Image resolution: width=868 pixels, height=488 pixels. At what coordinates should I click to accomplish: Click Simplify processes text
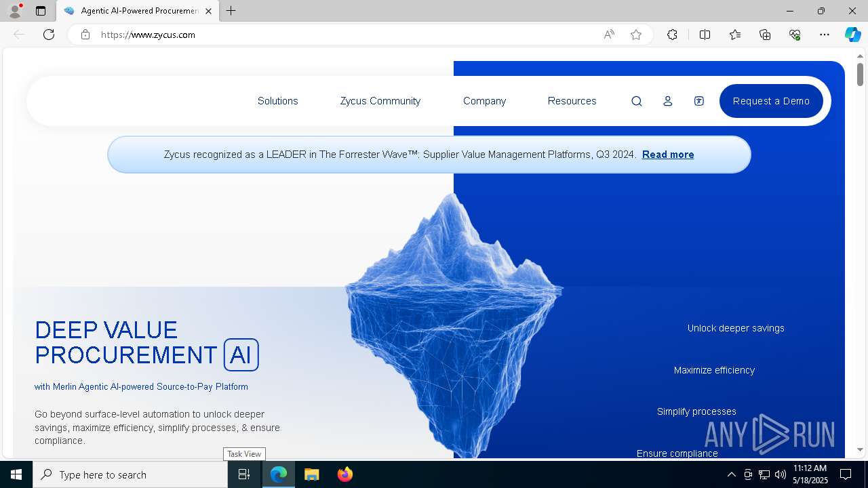696,411
